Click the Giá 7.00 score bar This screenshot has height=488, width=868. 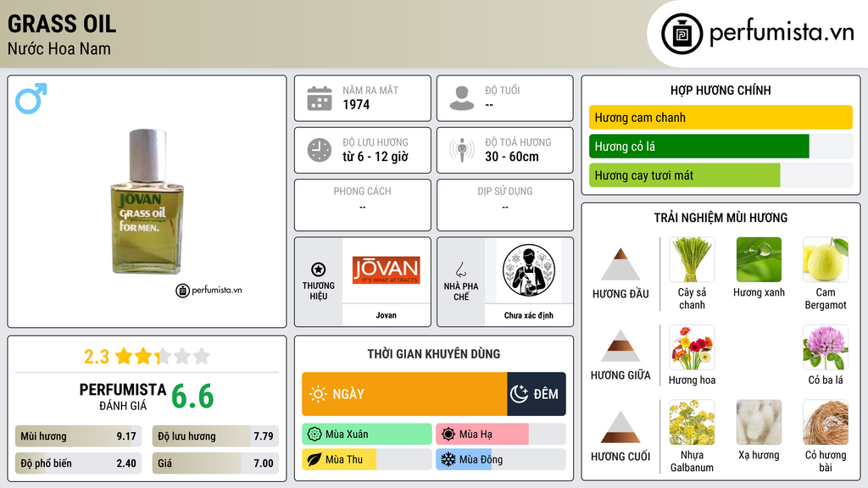215,463
